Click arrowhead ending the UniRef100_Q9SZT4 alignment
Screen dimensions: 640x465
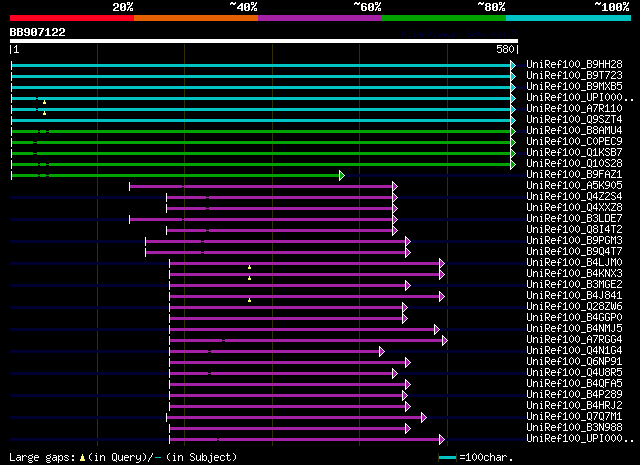513,120
